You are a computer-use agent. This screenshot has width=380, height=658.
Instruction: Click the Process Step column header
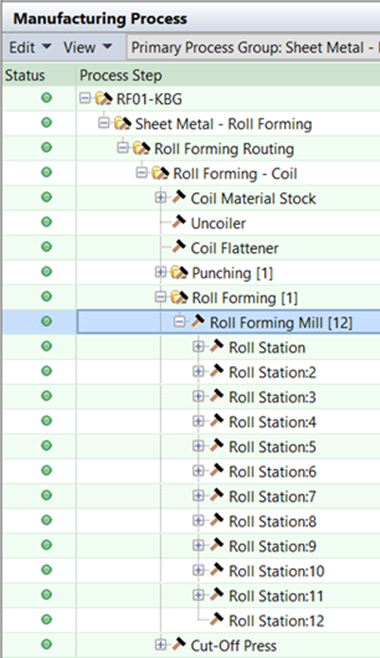click(x=121, y=76)
